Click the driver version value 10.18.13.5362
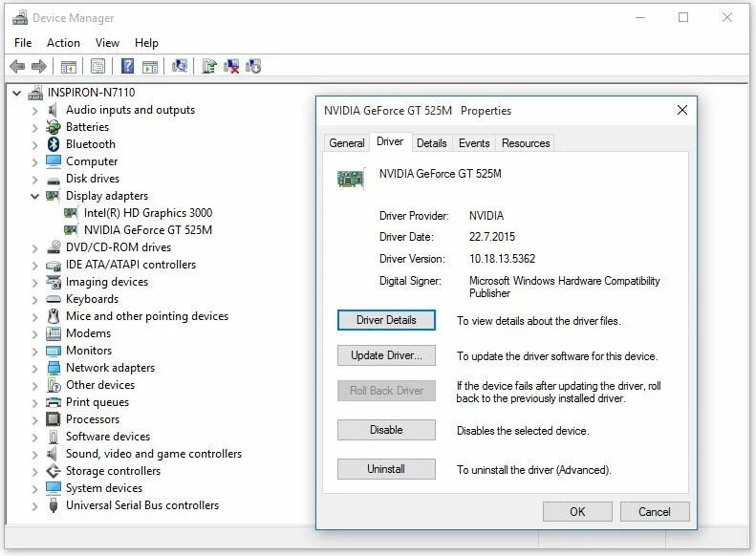Image resolution: width=756 pixels, height=556 pixels. pyautogui.click(x=502, y=259)
